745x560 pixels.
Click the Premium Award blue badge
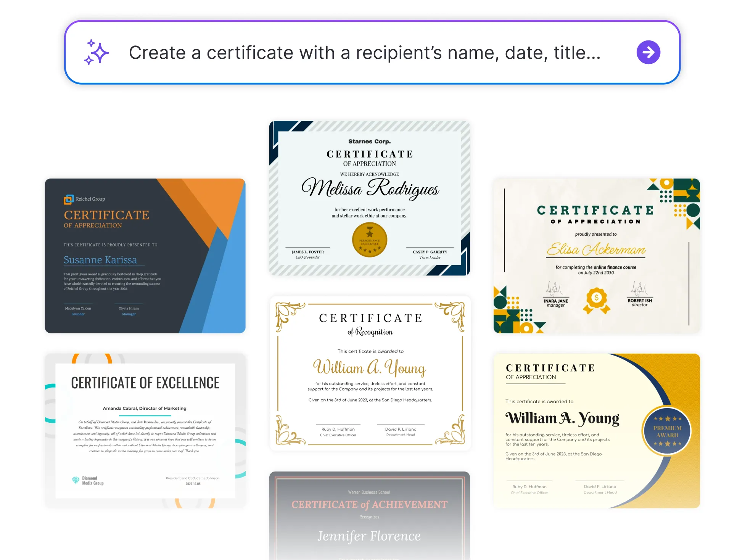point(667,431)
